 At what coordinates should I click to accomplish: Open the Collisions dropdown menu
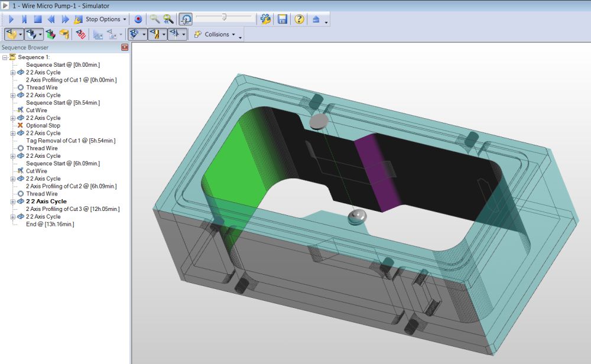(216, 34)
